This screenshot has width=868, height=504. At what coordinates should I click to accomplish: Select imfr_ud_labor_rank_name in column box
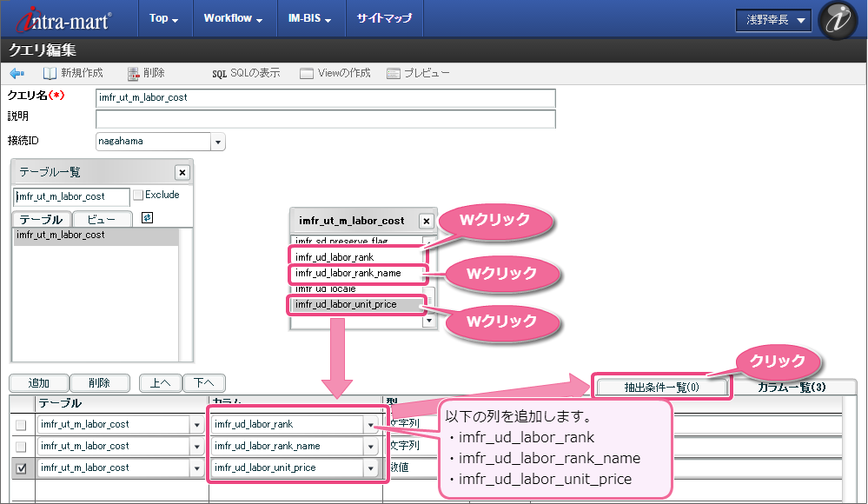click(x=357, y=273)
